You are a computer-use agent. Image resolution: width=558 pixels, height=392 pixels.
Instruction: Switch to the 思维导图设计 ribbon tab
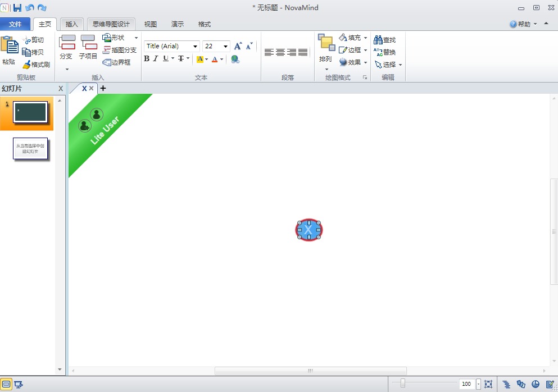coord(111,24)
